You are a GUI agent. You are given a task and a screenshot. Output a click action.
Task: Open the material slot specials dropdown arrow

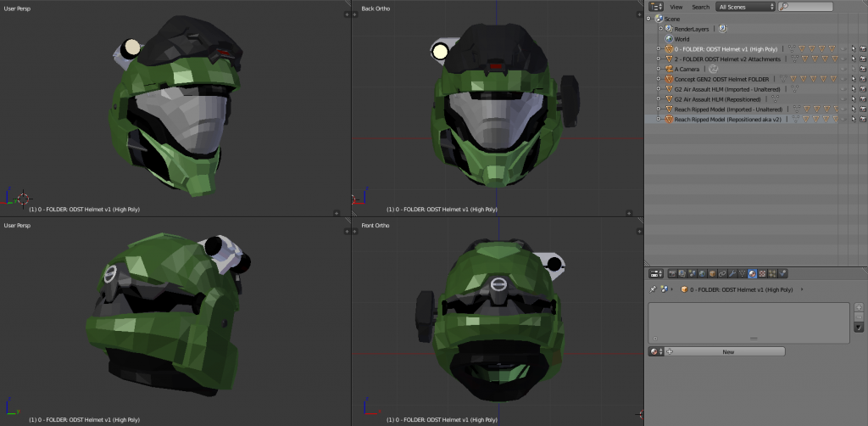860,328
